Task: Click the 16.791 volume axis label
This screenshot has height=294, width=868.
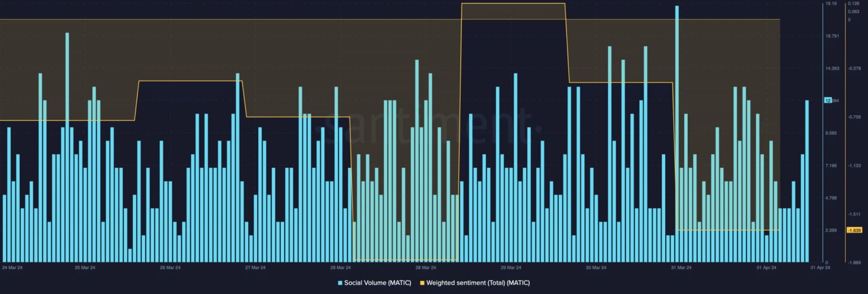Action: point(832,36)
